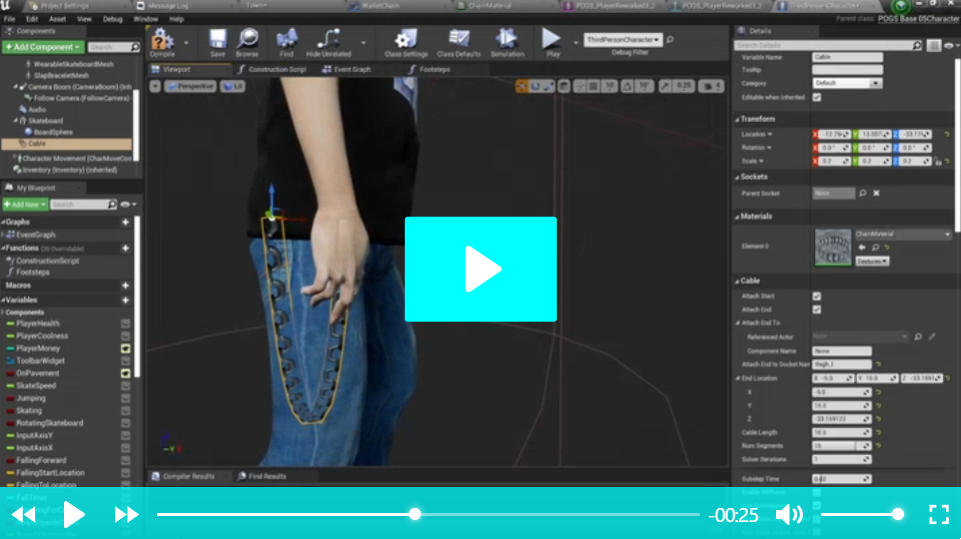This screenshot has width=961, height=539.
Task: Start Simulation from toolbar
Action: tap(507, 43)
